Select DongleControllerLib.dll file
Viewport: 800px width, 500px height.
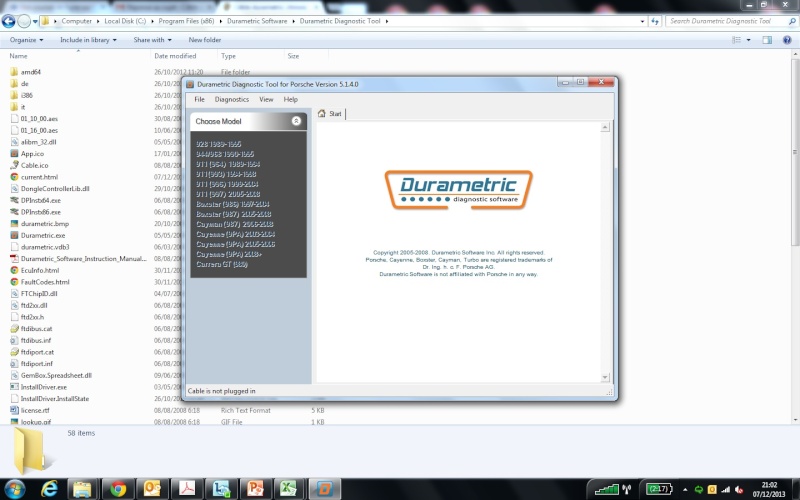pos(55,189)
